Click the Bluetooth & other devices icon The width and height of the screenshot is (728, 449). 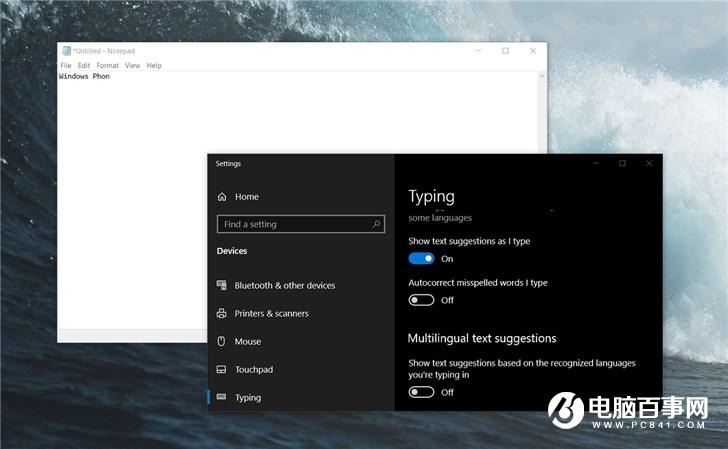221,285
